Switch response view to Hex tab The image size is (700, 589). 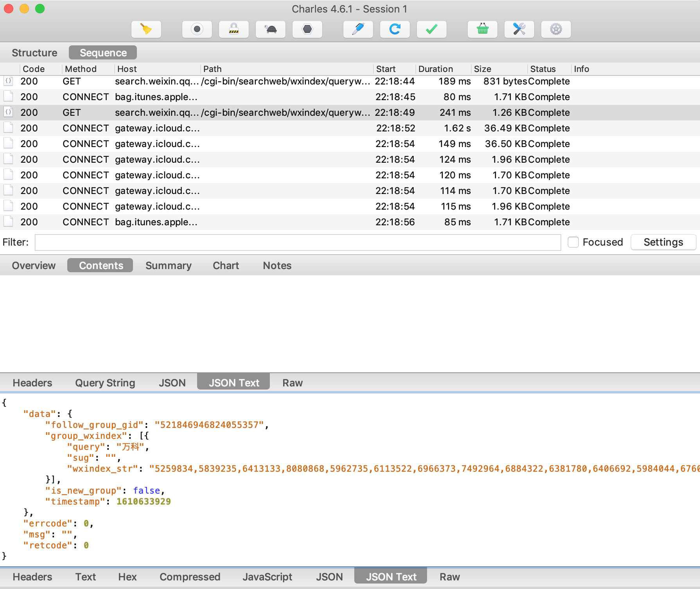coord(127,577)
